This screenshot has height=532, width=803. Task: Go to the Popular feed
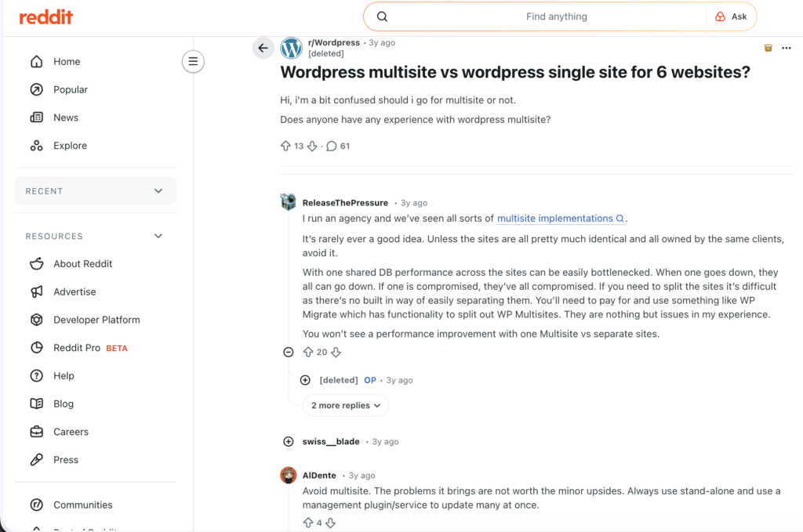70,89
